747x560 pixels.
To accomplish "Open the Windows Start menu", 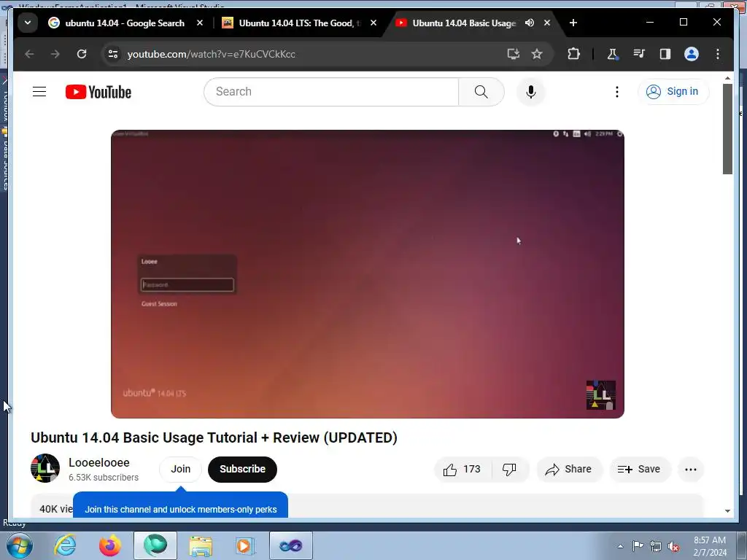I will (x=20, y=545).
